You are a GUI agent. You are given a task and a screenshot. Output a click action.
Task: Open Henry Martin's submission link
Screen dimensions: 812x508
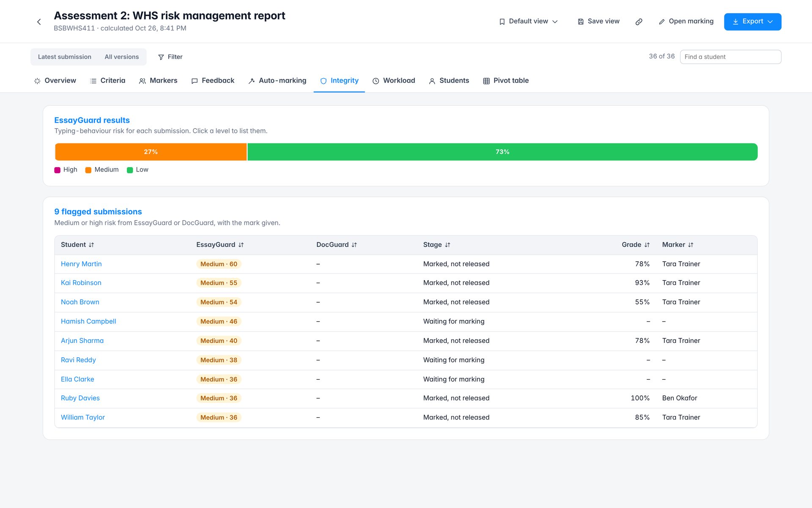pos(81,264)
